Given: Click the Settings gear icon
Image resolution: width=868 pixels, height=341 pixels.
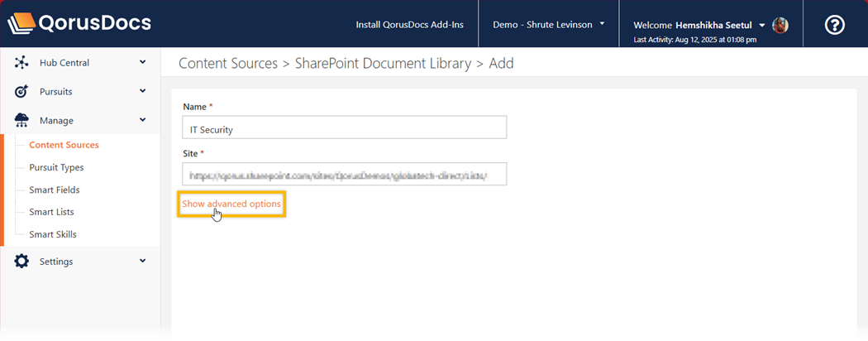Looking at the screenshot, I should 22,262.
